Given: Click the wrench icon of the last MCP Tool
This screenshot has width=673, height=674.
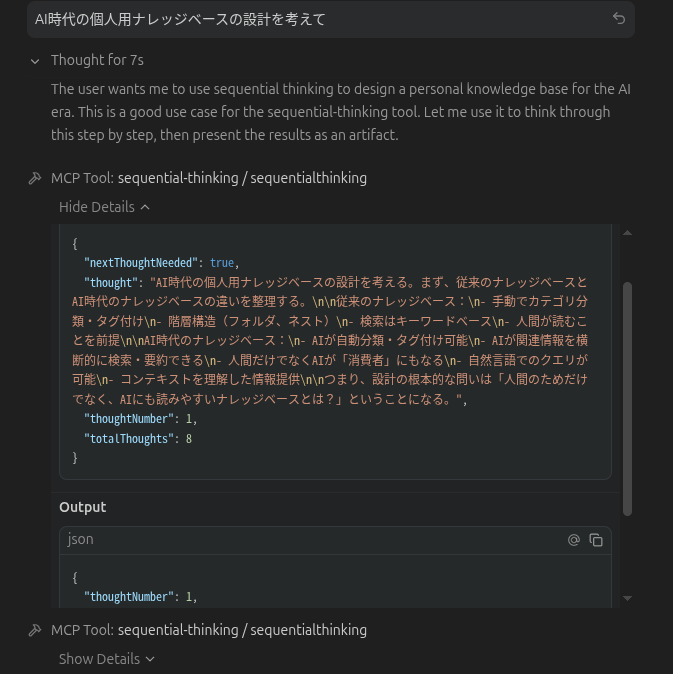Looking at the screenshot, I should pyautogui.click(x=35, y=631).
